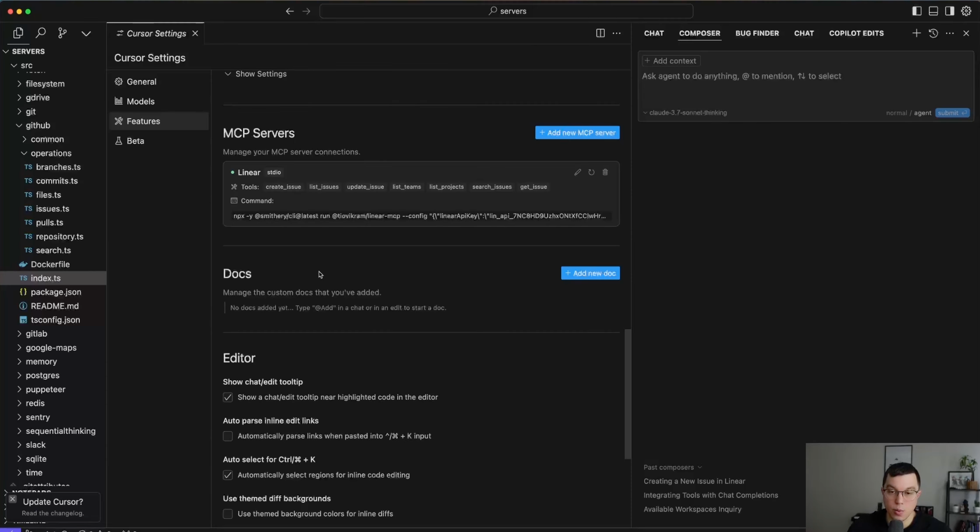Toggle Auto select regions for inline editing
Viewport: 980px width, 532px height.
coord(228,475)
